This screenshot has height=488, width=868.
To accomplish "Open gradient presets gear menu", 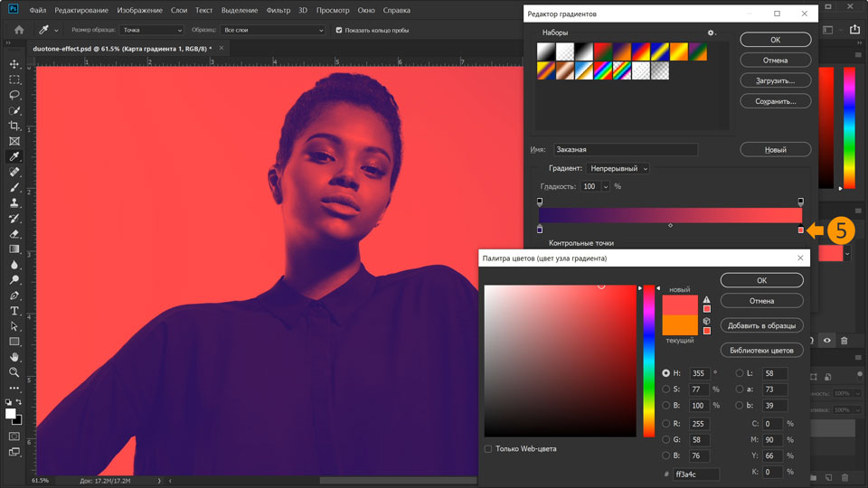I will pyautogui.click(x=712, y=33).
